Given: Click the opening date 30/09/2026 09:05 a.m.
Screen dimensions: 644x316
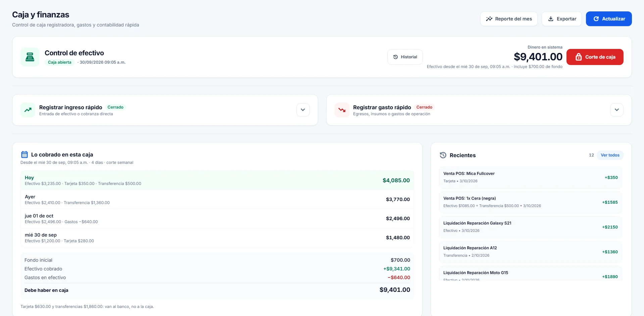Looking at the screenshot, I should (102, 62).
